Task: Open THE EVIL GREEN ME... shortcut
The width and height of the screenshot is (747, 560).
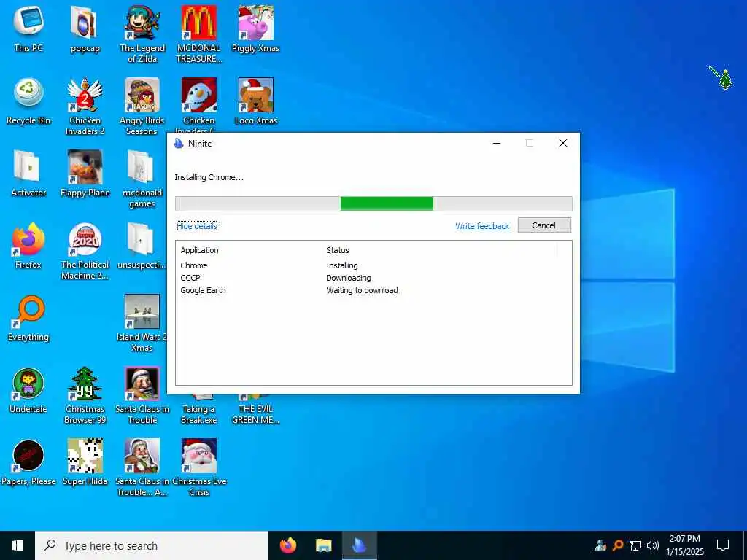Action: 256,410
